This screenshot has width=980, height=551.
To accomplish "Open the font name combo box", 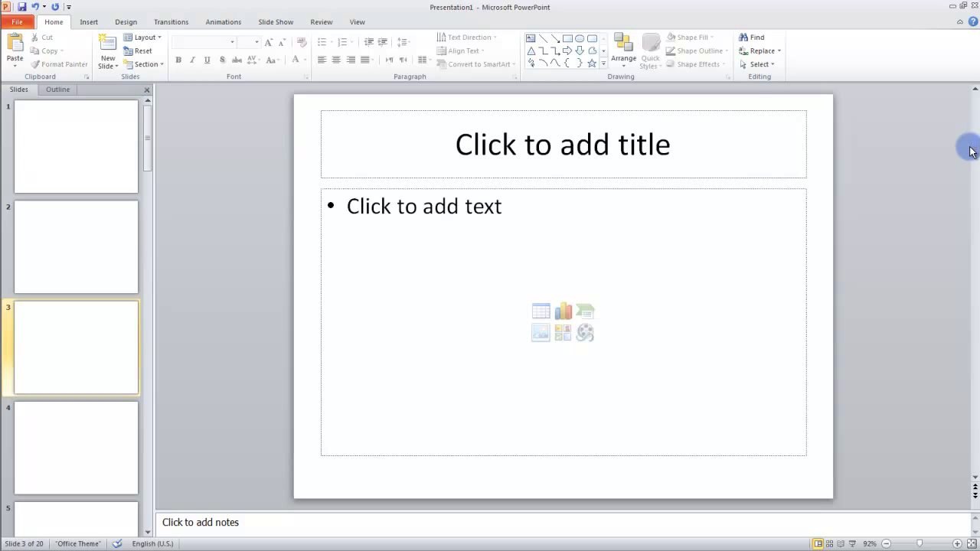I will [x=204, y=42].
